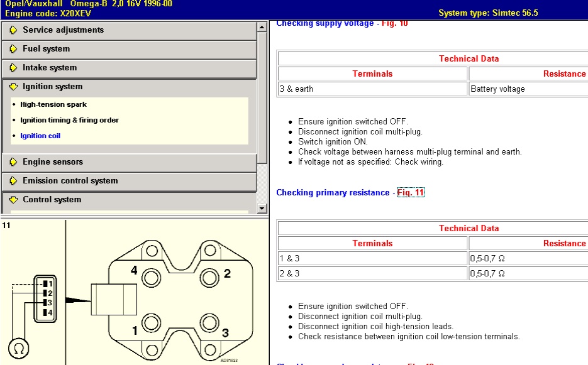
Task: Open Ignition timing & firing order topic
Action: tap(69, 120)
